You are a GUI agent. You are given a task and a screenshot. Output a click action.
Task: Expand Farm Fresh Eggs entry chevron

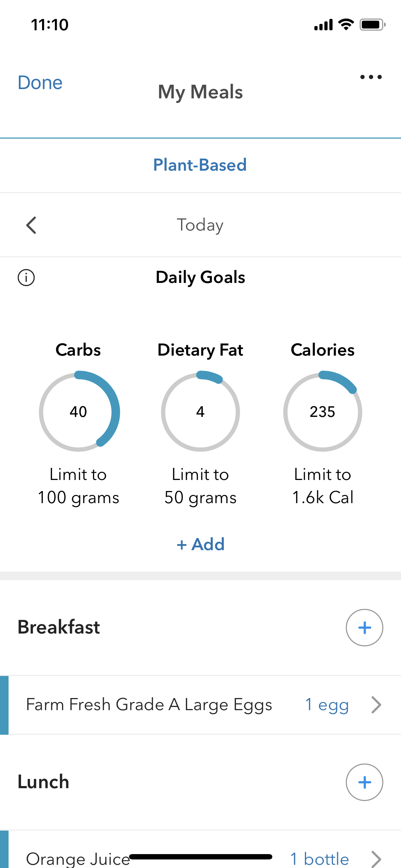tap(376, 705)
